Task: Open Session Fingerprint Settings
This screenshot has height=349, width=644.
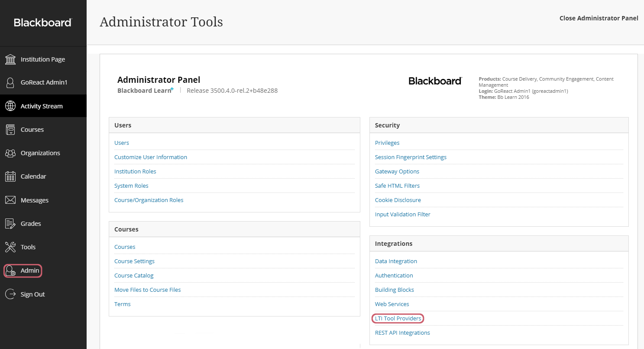Action: [411, 157]
